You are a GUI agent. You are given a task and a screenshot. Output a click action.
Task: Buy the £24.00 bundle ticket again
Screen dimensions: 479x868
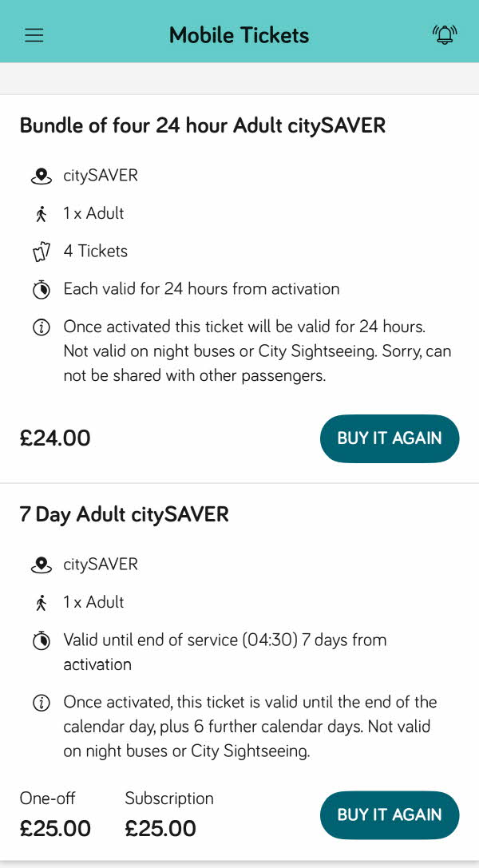tap(390, 438)
